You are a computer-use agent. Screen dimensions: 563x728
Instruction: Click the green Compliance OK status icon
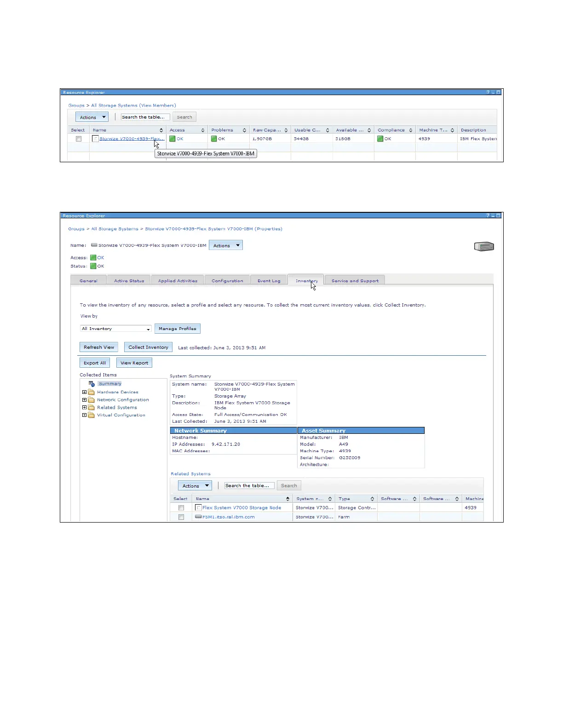(380, 139)
